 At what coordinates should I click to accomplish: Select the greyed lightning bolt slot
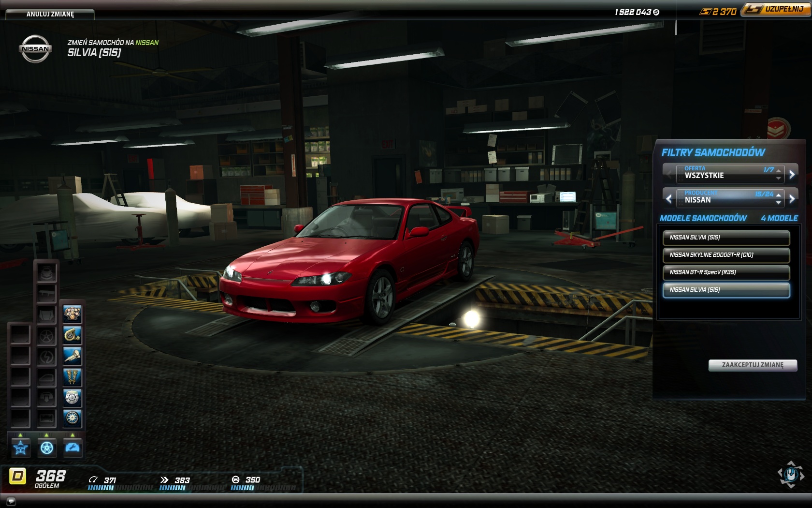click(47, 356)
